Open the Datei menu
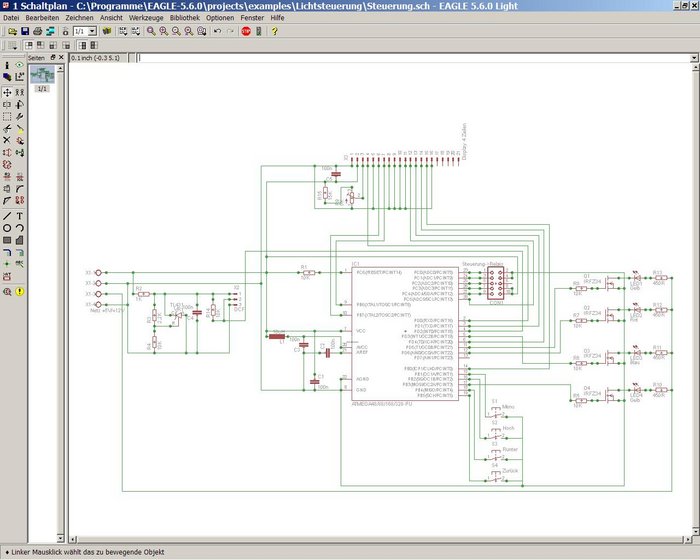 tap(12, 18)
